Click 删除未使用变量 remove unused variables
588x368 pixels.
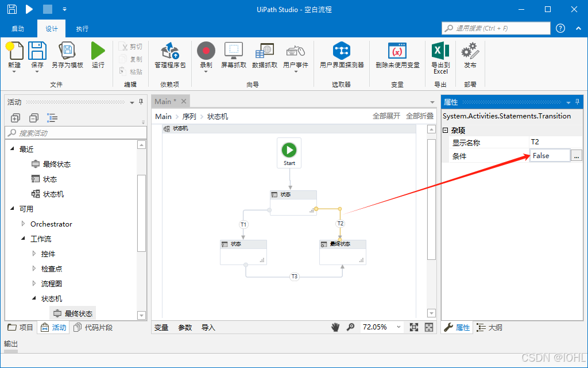coord(397,55)
